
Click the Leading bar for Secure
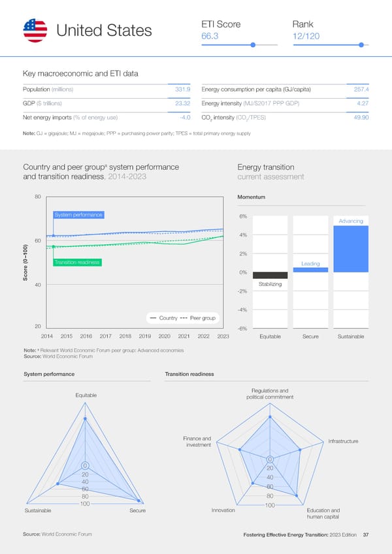coord(310,269)
